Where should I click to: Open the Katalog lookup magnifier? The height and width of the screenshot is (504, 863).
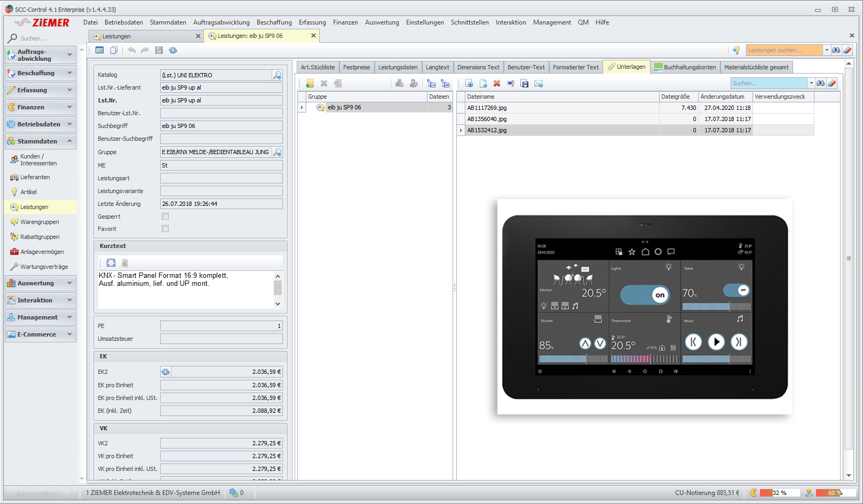tap(278, 75)
